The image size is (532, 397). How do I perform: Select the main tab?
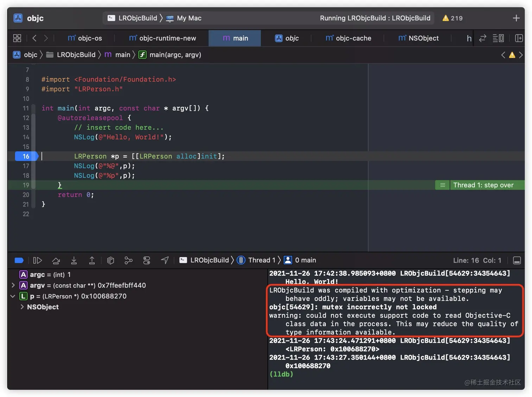coord(235,38)
